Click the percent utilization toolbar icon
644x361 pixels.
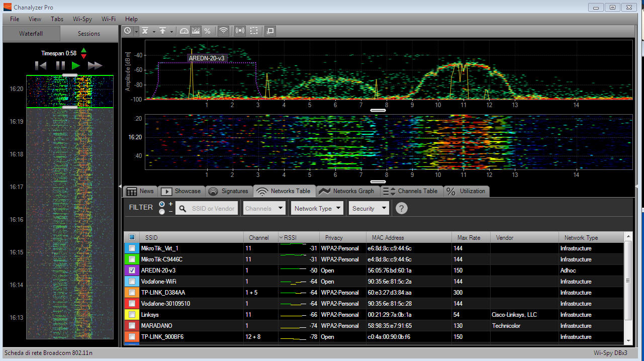coord(207,31)
